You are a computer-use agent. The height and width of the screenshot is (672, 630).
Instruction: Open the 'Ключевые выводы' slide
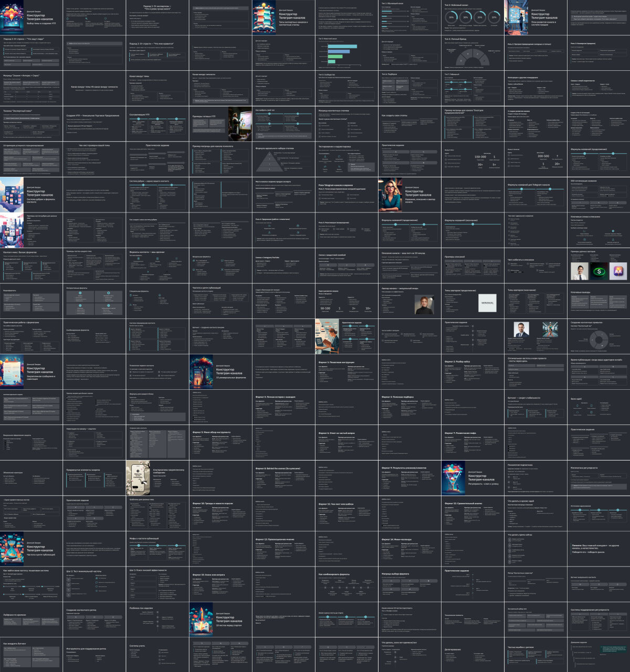(598, 301)
